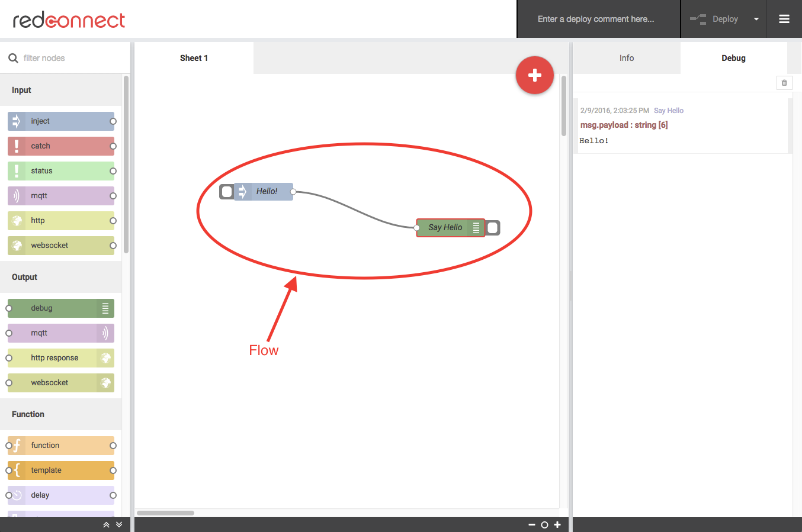Click the inject node arrow icon in palette
802x532 pixels.
click(17, 121)
